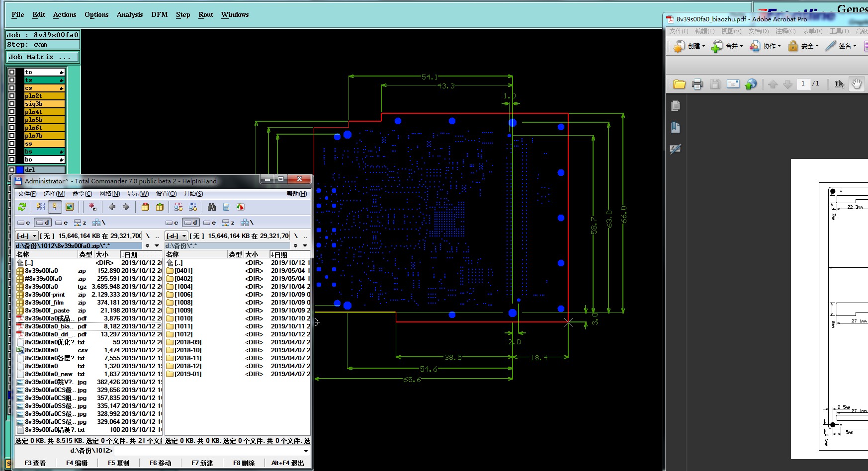Click the binoculars search files icon
The height and width of the screenshot is (471, 868).
click(212, 207)
